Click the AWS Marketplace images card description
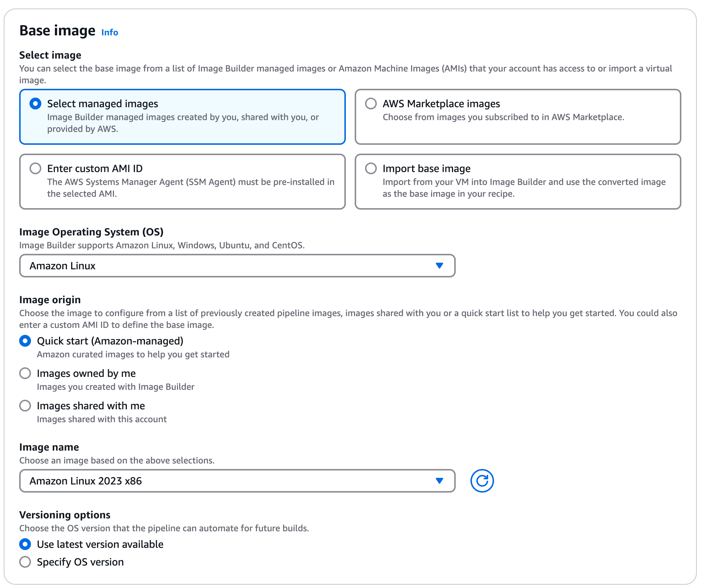Image resolution: width=702 pixels, height=588 pixels. pyautogui.click(x=503, y=117)
